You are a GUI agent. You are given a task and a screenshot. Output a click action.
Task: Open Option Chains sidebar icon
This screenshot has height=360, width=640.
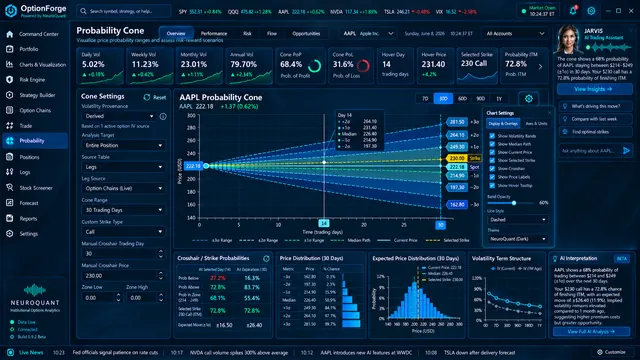[10, 110]
